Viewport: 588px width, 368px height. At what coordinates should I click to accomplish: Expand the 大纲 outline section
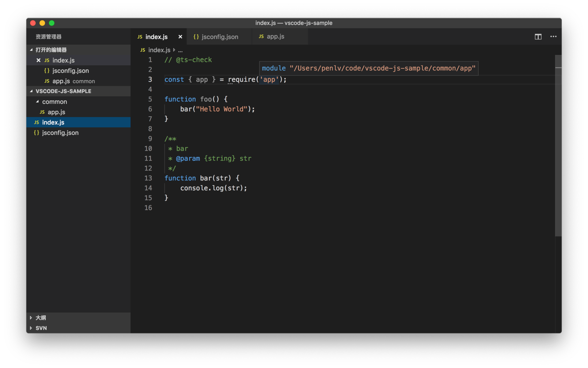point(79,318)
